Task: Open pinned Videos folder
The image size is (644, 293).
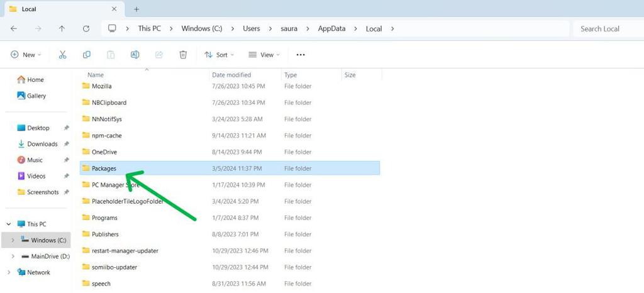Action: click(x=31, y=176)
